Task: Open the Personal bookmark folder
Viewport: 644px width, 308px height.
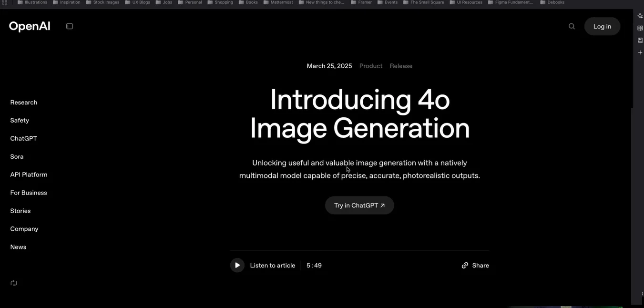Action: tap(190, 2)
